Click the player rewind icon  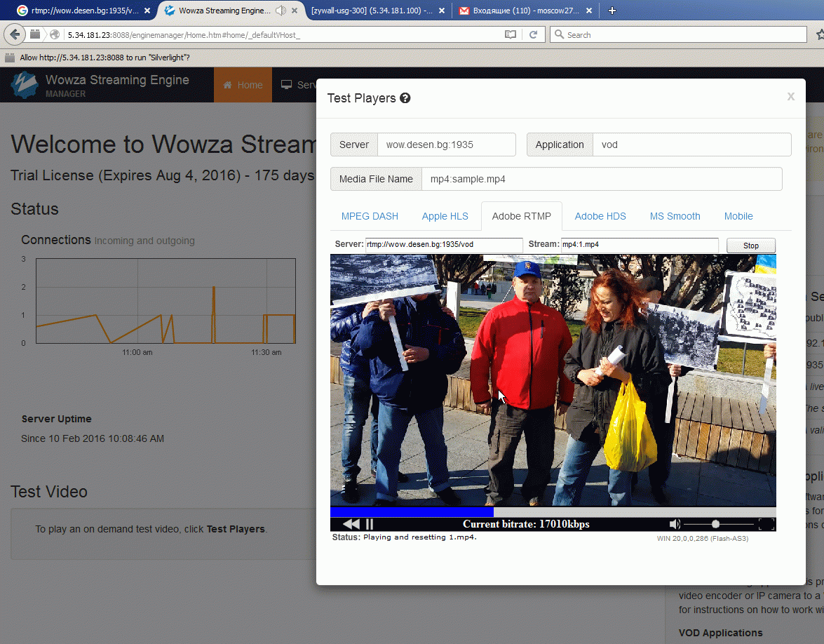351,524
